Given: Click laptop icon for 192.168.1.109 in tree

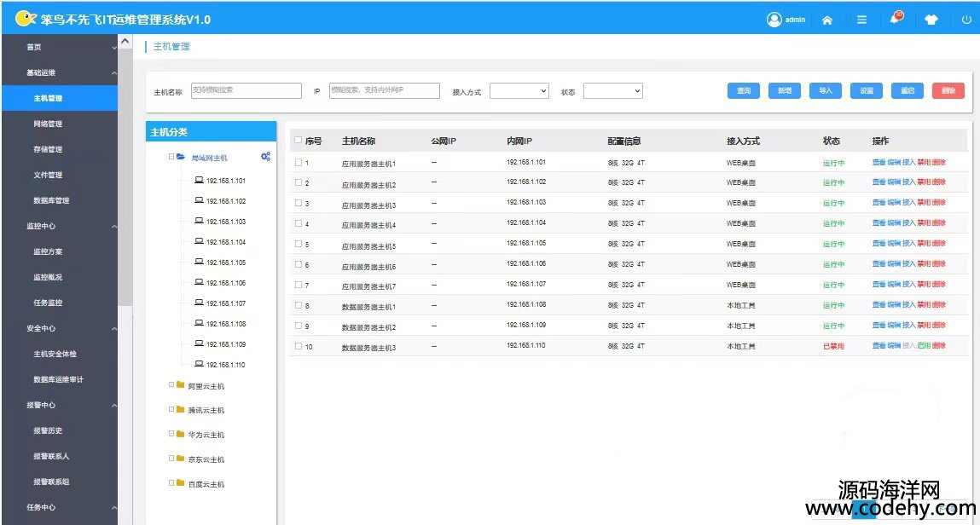Looking at the screenshot, I should click(x=199, y=343).
